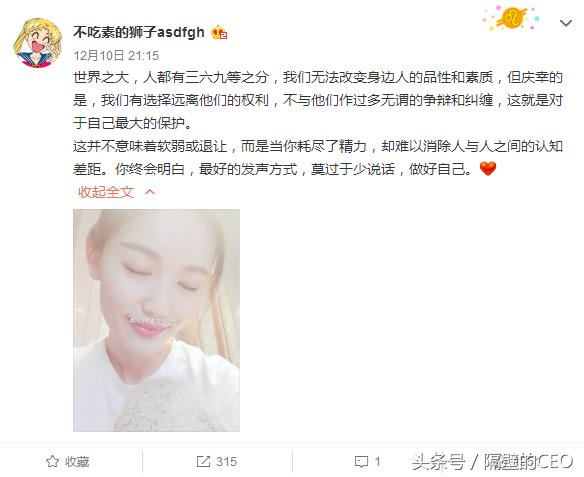This screenshot has height=477, width=584.
Task: Click the star favorite icon
Action: pyautogui.click(x=53, y=461)
